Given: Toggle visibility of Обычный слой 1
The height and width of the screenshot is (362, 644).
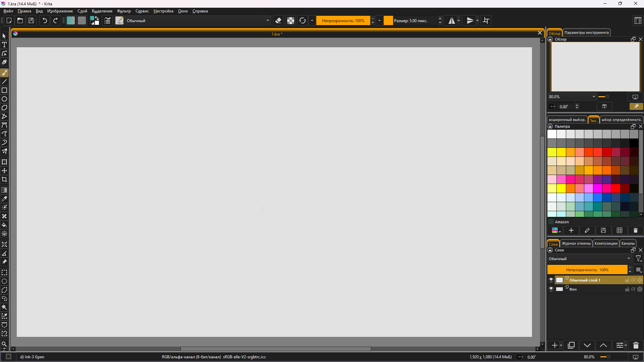Looking at the screenshot, I should pos(551,280).
